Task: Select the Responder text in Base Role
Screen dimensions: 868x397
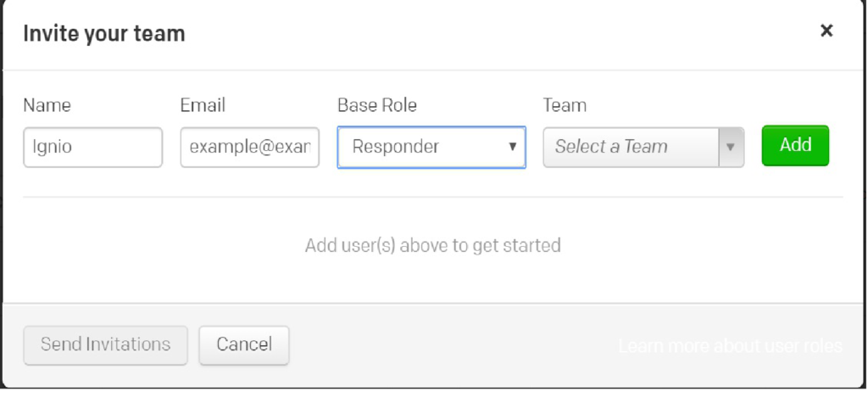Action: coord(396,147)
